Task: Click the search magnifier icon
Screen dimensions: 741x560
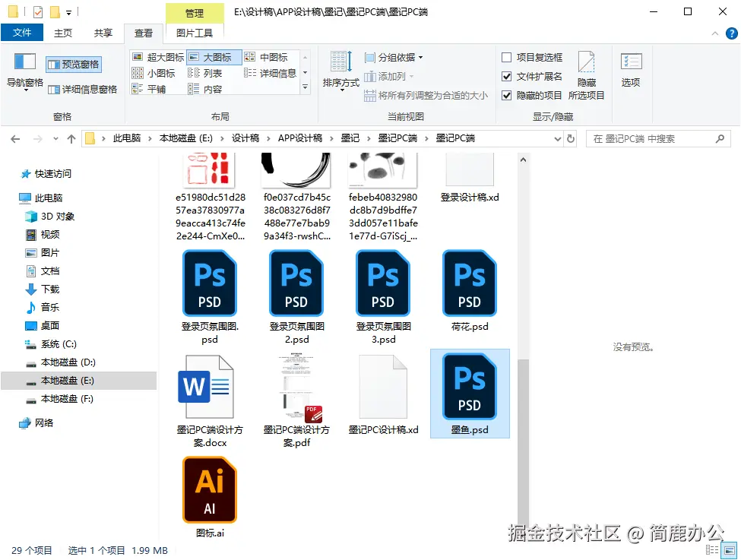Action: pyautogui.click(x=720, y=138)
